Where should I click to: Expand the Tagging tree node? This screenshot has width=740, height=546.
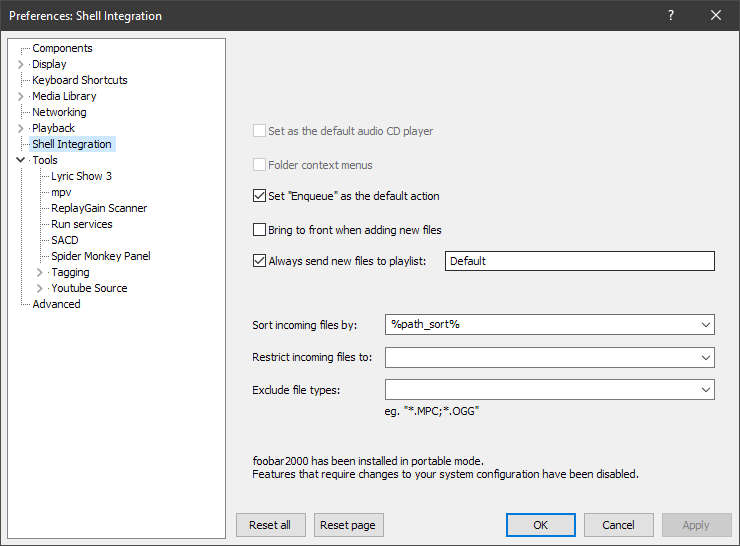(x=40, y=272)
